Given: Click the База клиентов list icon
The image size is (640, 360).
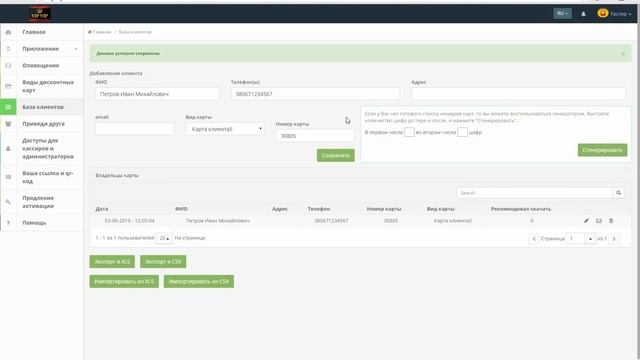Looking at the screenshot, I should point(8,107).
